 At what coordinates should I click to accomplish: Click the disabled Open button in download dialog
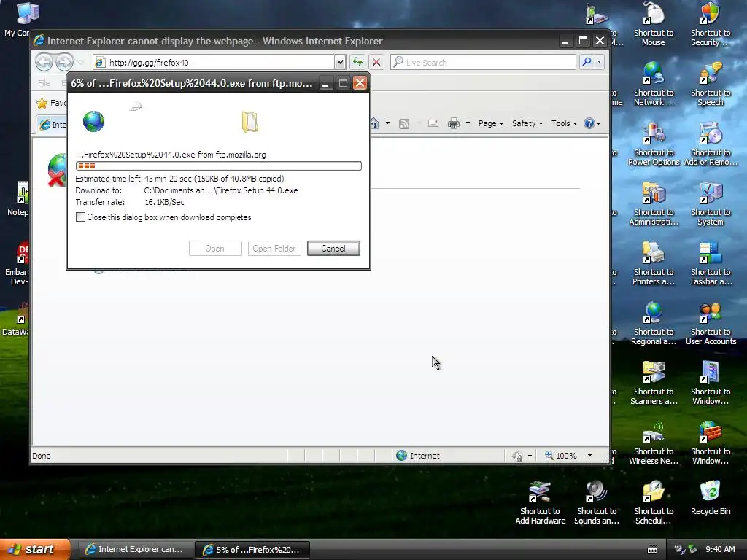point(215,248)
